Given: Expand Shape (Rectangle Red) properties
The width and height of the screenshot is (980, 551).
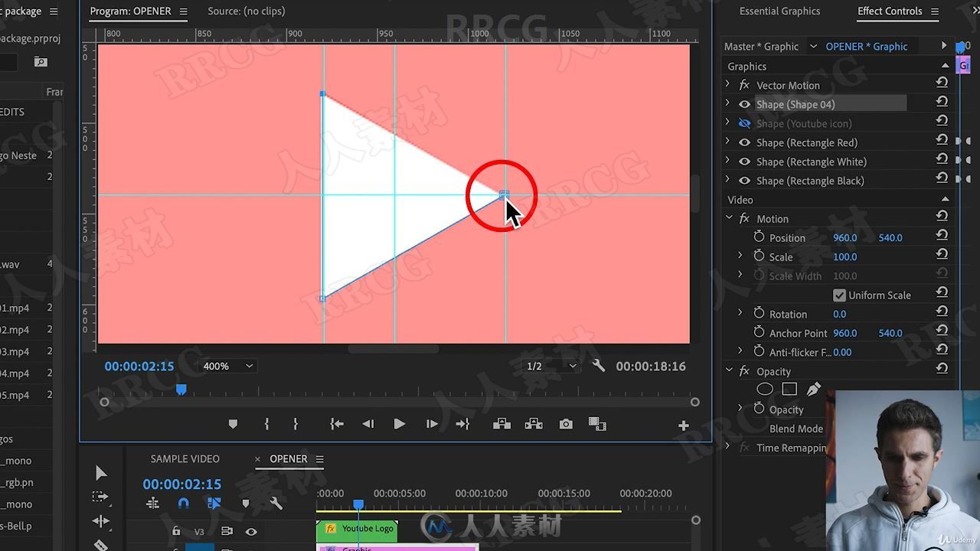Looking at the screenshot, I should [728, 142].
